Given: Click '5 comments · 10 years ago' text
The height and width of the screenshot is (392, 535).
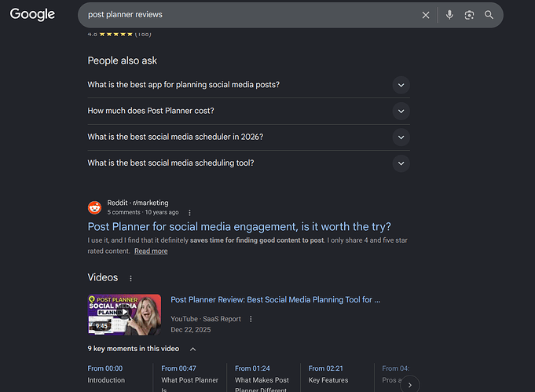Looking at the screenshot, I should 143,212.
